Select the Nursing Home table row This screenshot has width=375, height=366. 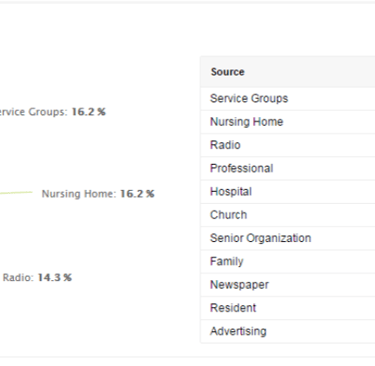pos(288,122)
